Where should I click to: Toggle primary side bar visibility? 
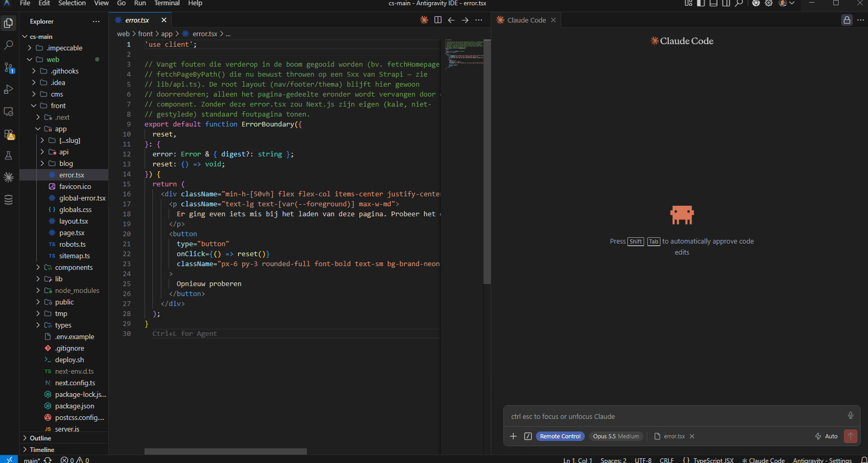pos(701,3)
